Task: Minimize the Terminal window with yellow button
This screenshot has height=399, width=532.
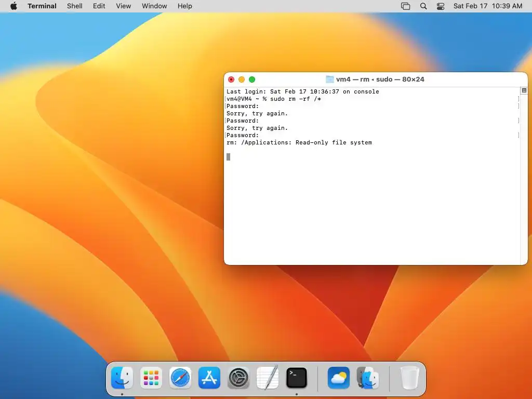Action: point(242,79)
